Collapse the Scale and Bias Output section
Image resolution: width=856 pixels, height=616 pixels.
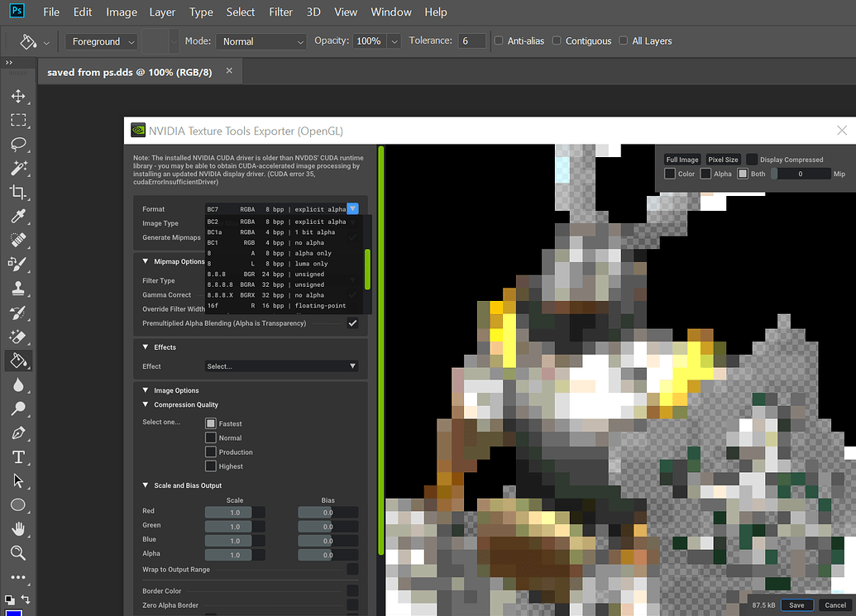(146, 485)
